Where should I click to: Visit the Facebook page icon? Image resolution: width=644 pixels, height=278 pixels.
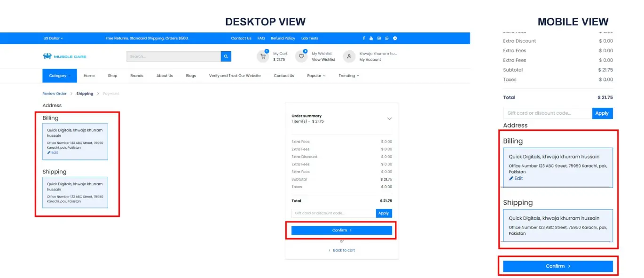coord(363,38)
